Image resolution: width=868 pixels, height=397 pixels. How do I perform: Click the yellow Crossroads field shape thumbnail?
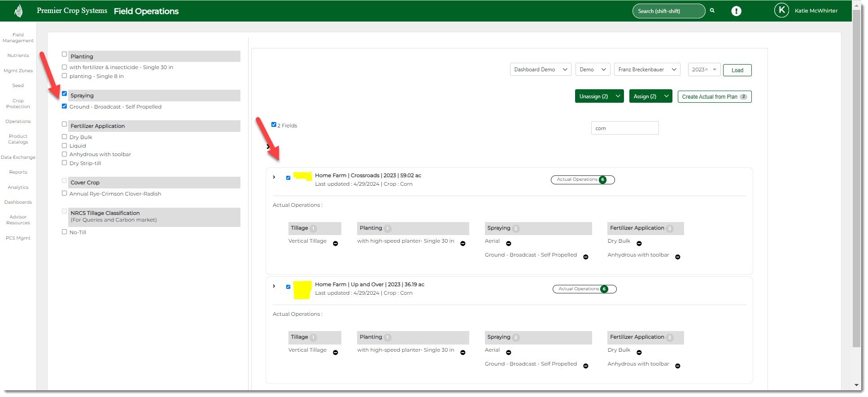[302, 176]
